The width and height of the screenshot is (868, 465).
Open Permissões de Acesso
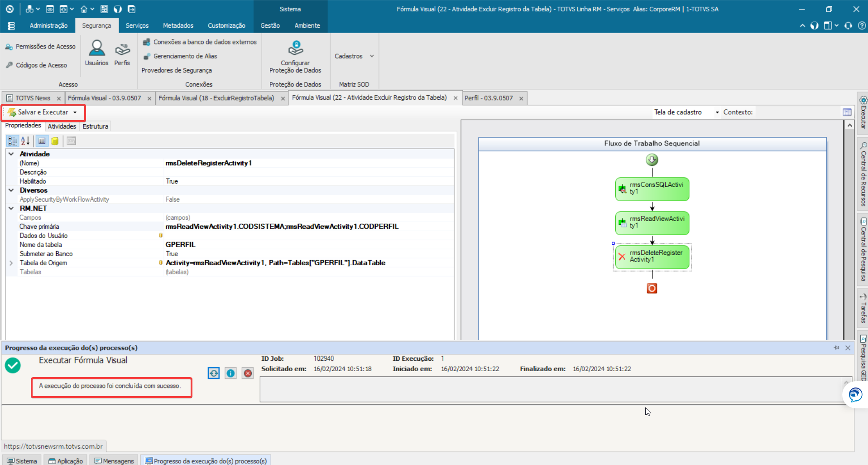coord(40,47)
